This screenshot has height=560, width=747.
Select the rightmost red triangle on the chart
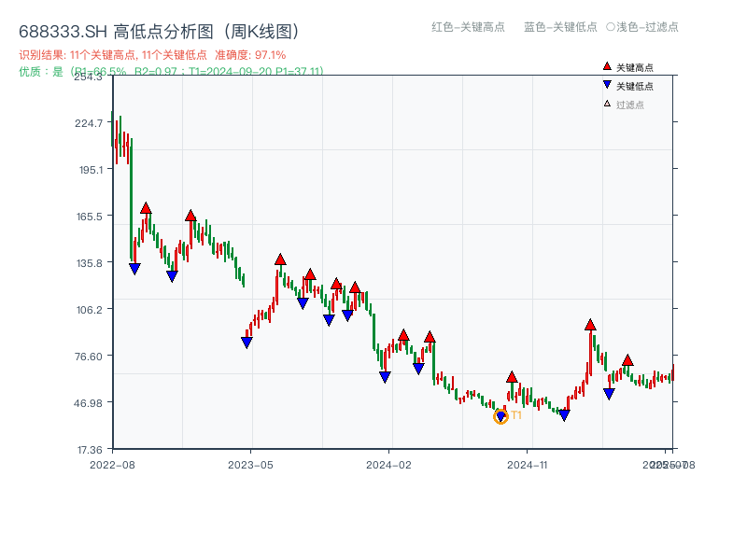pos(629,359)
